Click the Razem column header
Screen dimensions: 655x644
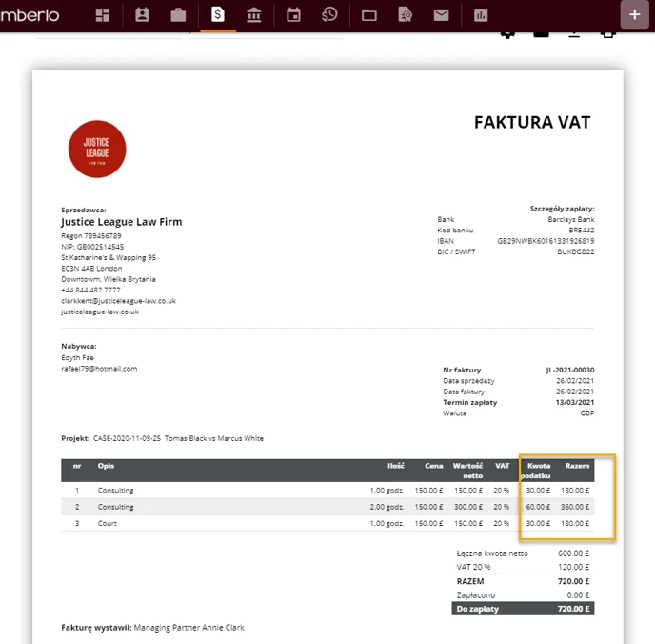coord(577,466)
